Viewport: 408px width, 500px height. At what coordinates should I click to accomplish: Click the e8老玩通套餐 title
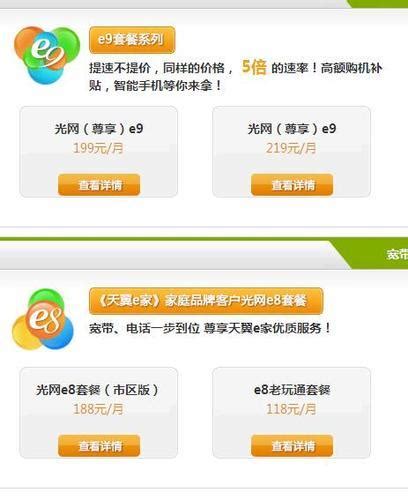(x=292, y=390)
